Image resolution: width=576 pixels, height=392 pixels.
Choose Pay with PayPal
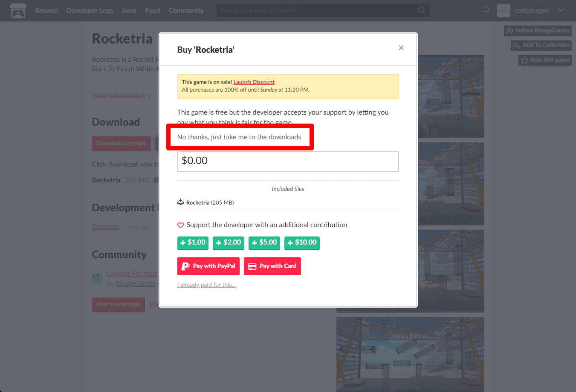pos(208,266)
